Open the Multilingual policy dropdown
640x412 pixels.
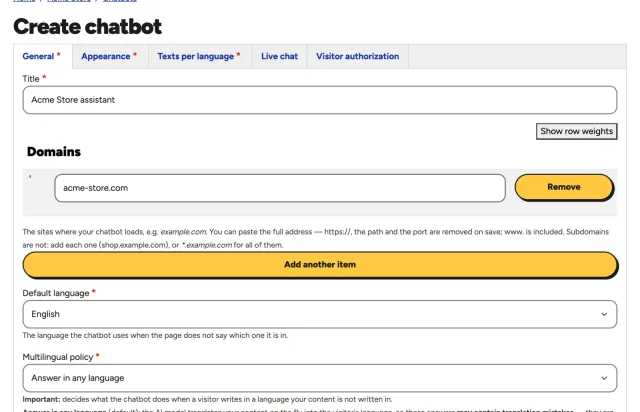320,378
